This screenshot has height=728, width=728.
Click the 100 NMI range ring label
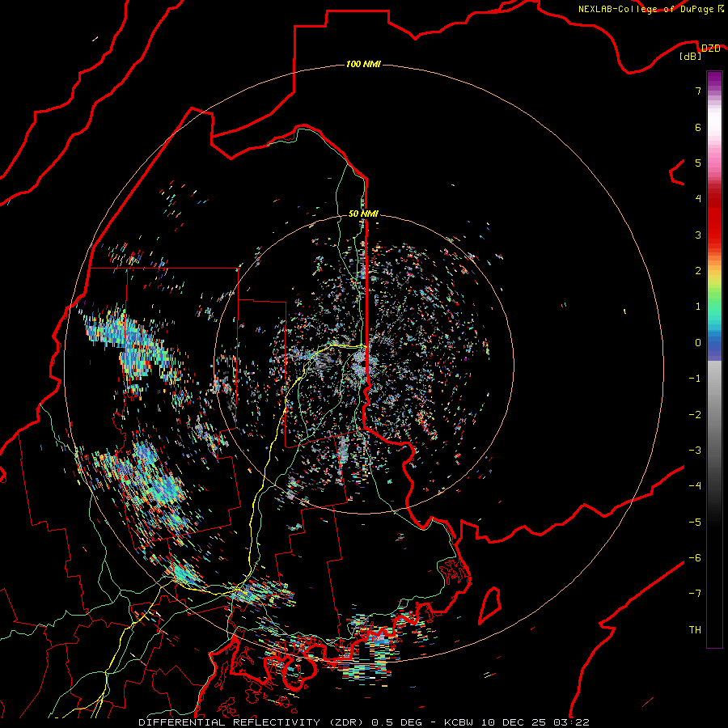(363, 64)
